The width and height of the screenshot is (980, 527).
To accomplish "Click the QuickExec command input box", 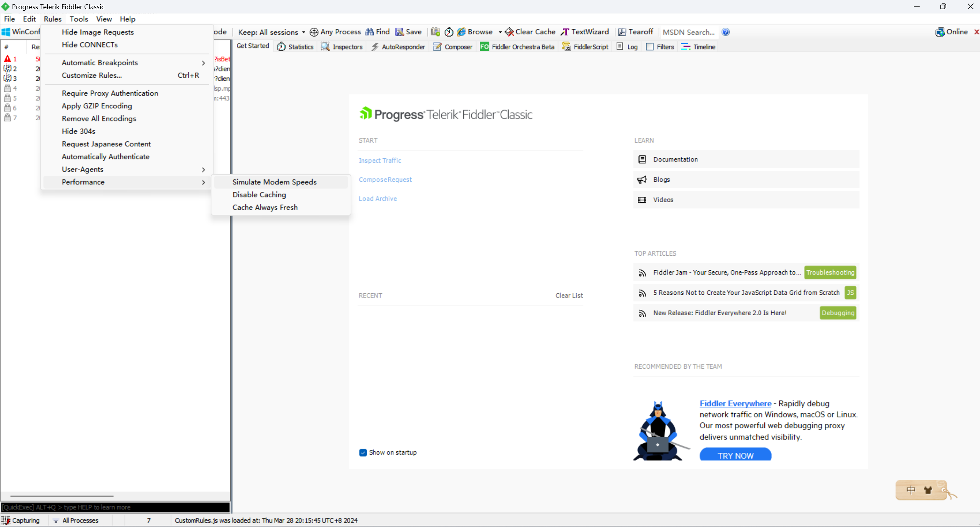I will click(x=115, y=507).
